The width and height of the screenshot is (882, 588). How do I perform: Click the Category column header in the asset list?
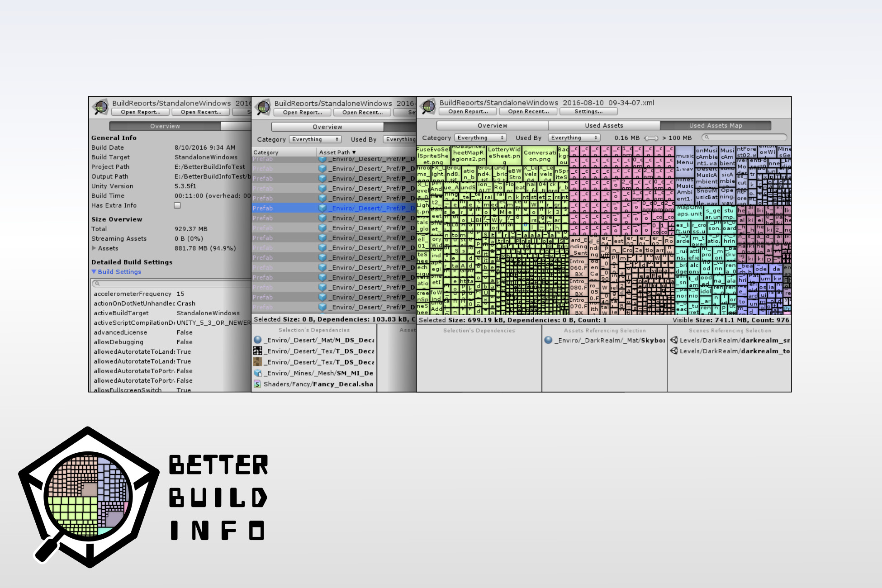(x=284, y=152)
